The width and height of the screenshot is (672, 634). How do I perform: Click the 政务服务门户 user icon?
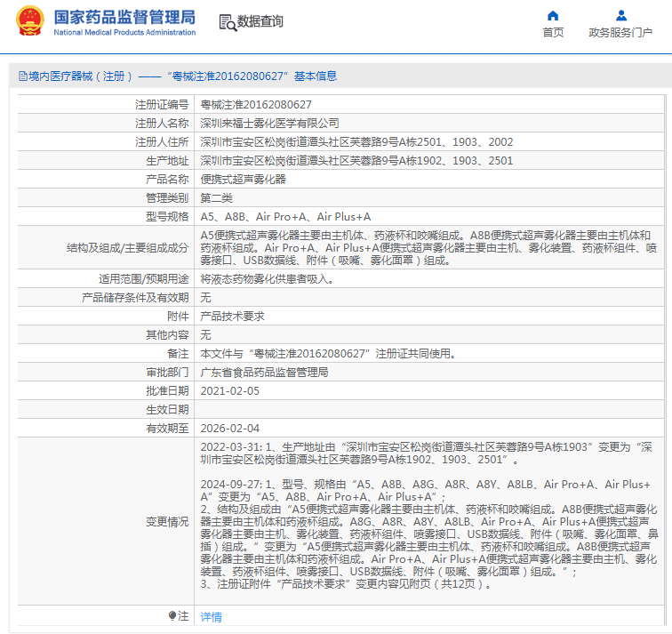coord(621,16)
